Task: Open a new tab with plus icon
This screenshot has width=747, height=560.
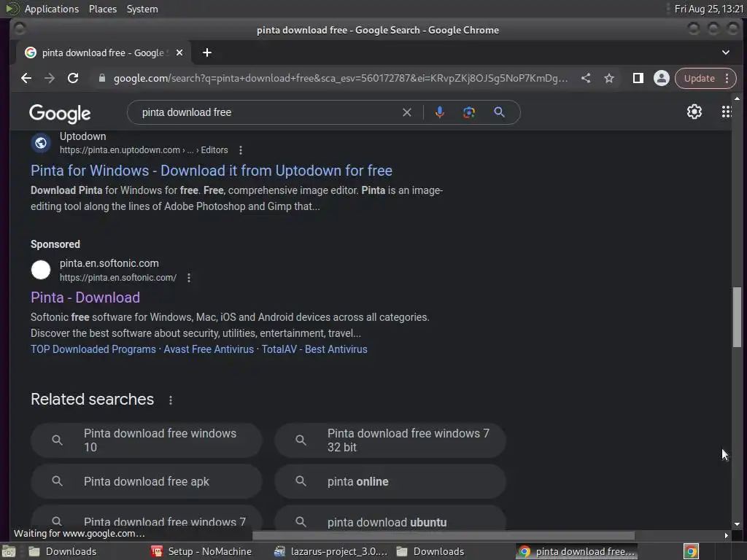Action: [206, 52]
